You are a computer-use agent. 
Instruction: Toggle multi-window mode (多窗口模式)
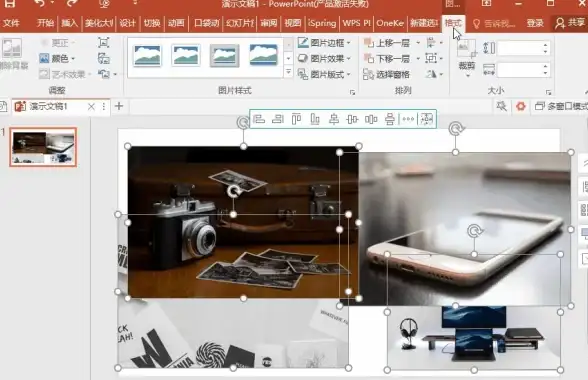[561, 107]
